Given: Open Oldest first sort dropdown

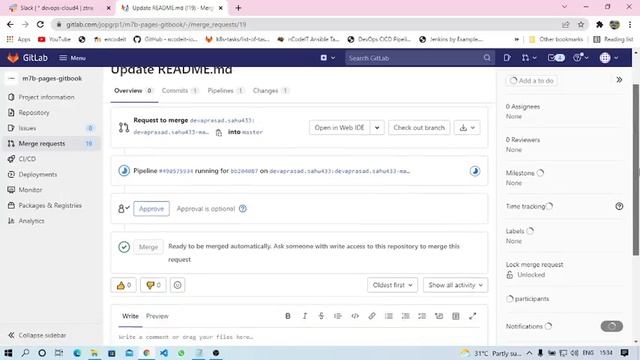Looking at the screenshot, I should pyautogui.click(x=392, y=285).
